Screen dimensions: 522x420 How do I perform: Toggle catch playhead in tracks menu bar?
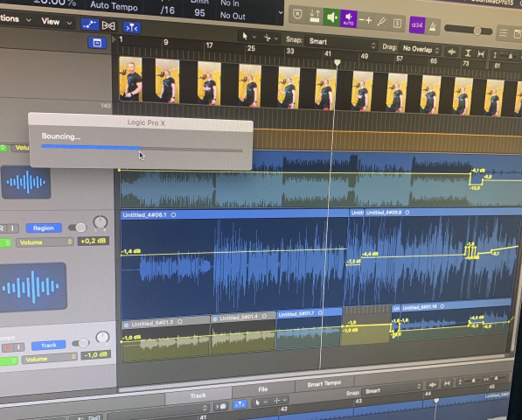pyautogui.click(x=132, y=28)
